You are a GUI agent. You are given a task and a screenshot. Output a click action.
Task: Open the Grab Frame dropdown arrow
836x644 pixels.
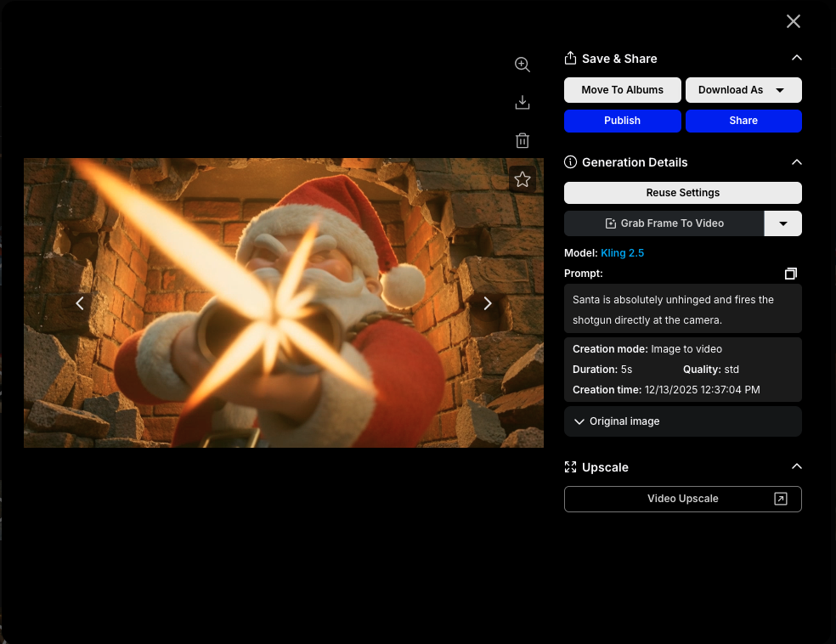pyautogui.click(x=782, y=223)
